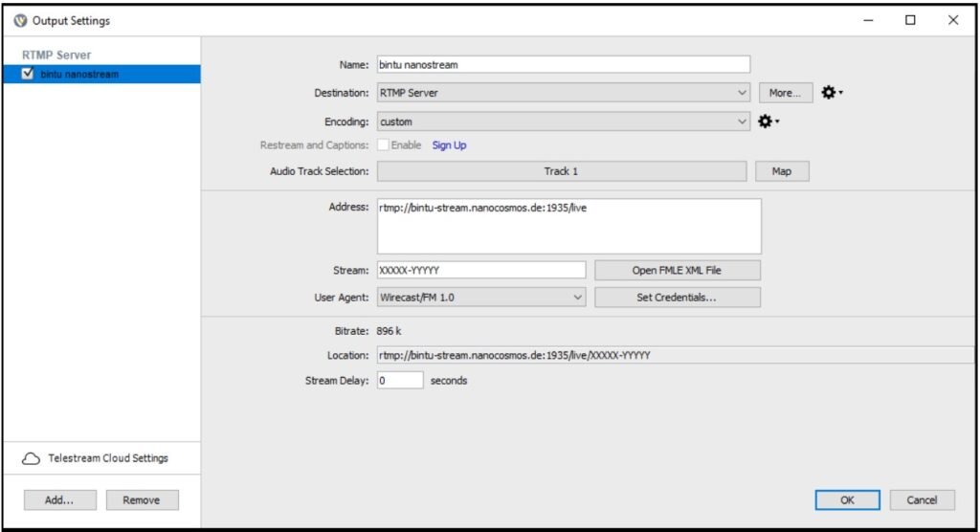Image resolution: width=980 pixels, height=532 pixels.
Task: Click the RTMP Server list heading
Action: (x=56, y=55)
